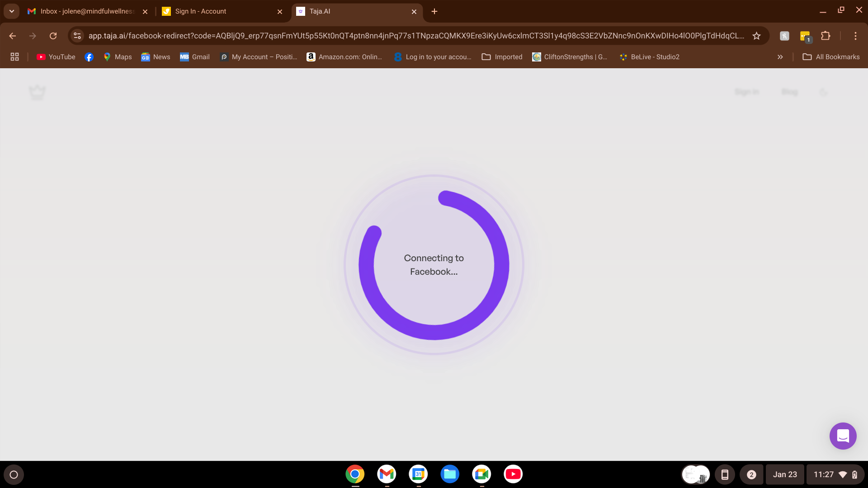This screenshot has height=488, width=868.
Task: Open the BeLive - Studio2 bookmark
Action: 649,57
